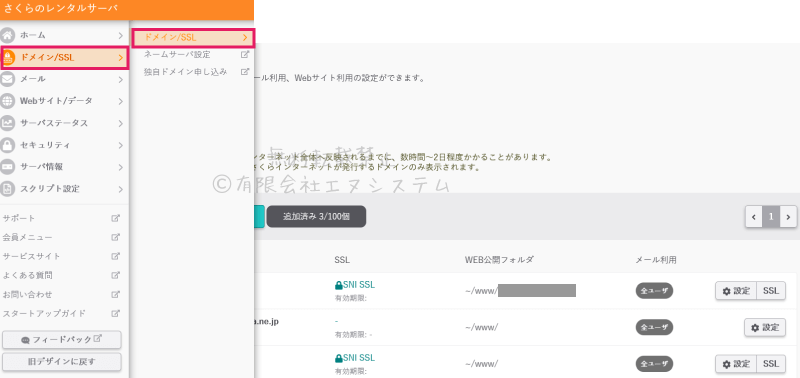The image size is (800, 378).
Task: Click the speech bubble icon on フィードバック button
Action: click(26, 340)
